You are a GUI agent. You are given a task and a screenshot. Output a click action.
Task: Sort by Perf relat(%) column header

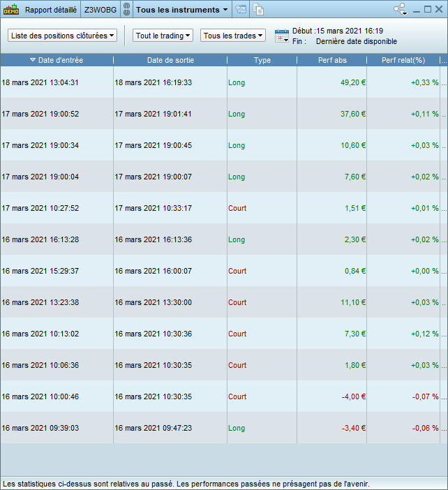(x=403, y=60)
